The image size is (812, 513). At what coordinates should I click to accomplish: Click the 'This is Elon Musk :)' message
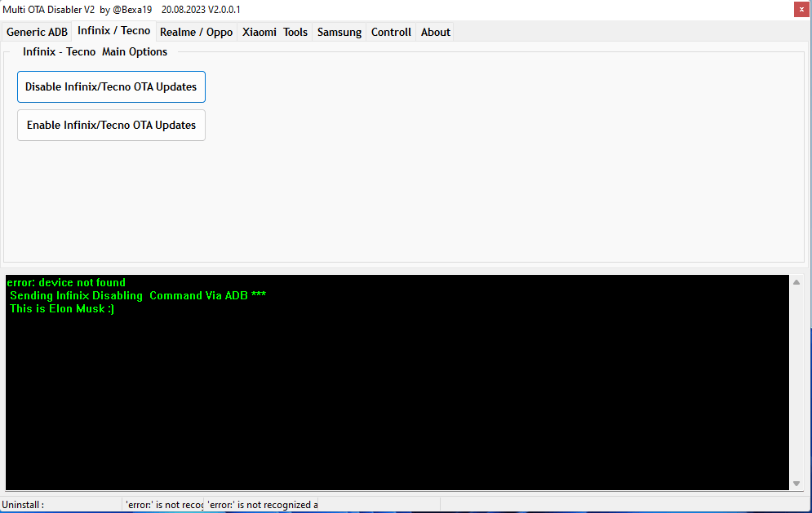60,308
